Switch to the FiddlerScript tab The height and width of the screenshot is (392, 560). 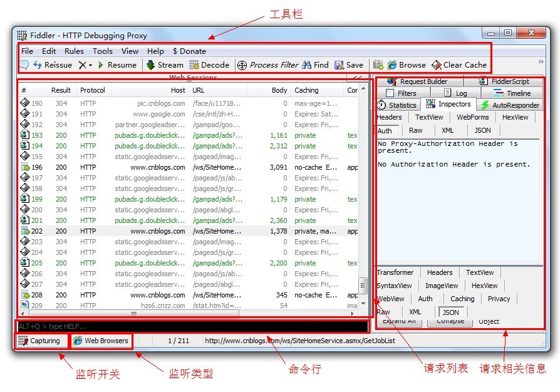[x=504, y=81]
